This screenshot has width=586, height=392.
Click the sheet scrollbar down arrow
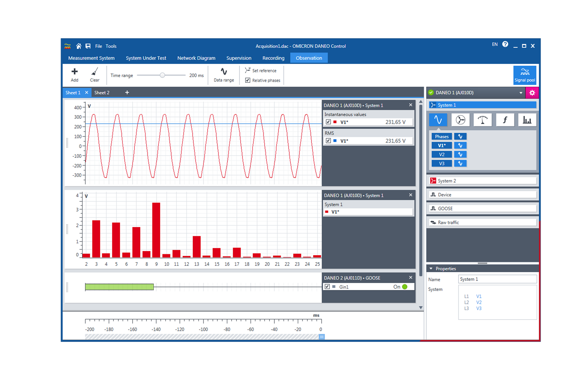(420, 308)
